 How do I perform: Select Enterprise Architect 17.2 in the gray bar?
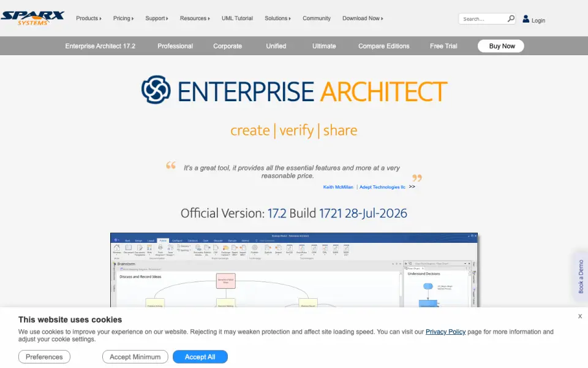coord(100,46)
